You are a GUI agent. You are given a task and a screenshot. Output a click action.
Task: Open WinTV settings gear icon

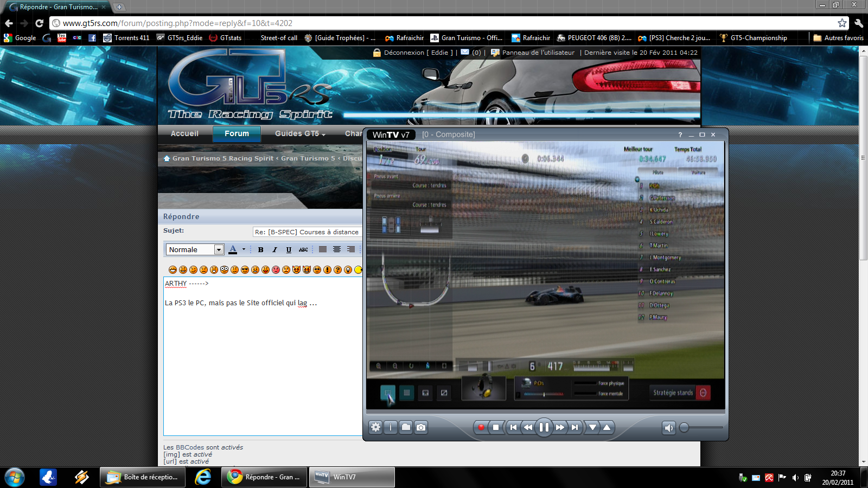click(x=375, y=427)
